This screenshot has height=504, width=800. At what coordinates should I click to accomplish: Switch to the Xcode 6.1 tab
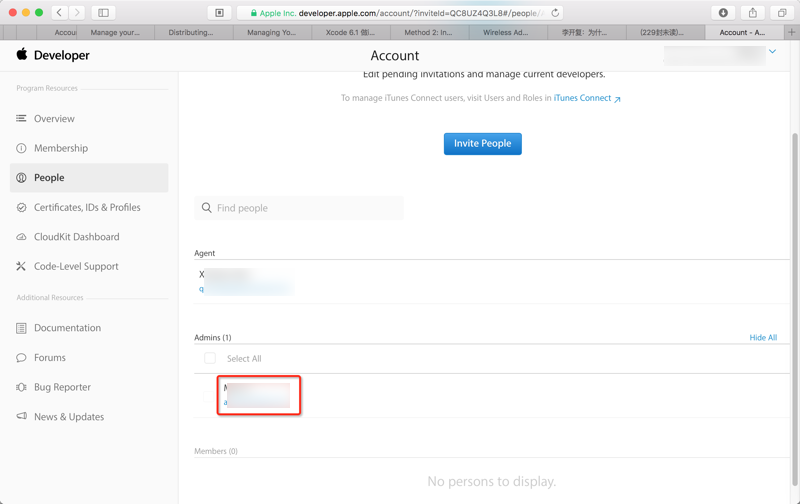pyautogui.click(x=350, y=32)
